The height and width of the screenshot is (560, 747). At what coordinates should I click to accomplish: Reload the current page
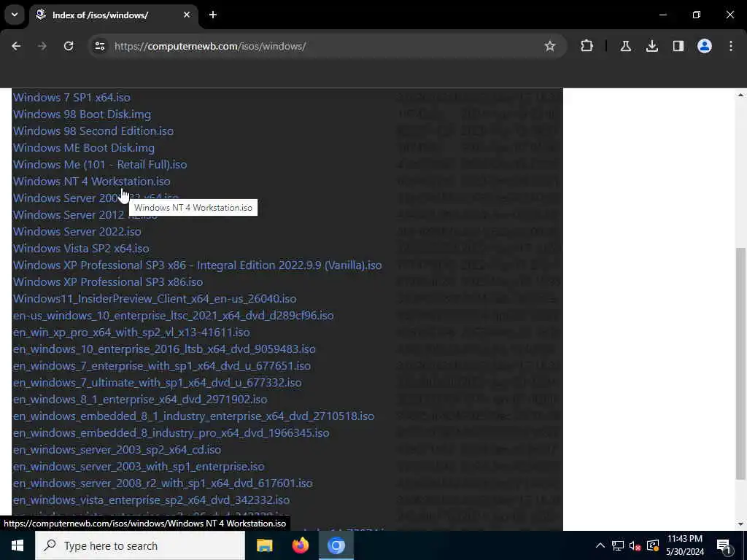coord(69,46)
